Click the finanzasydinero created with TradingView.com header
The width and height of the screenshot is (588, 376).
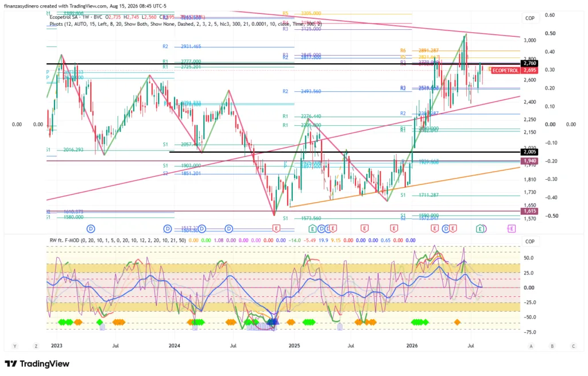[85, 6]
